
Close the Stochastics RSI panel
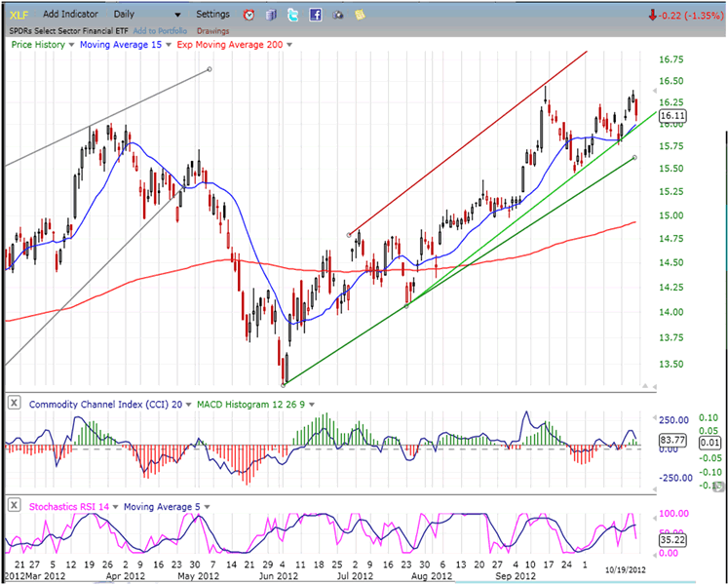15,505
